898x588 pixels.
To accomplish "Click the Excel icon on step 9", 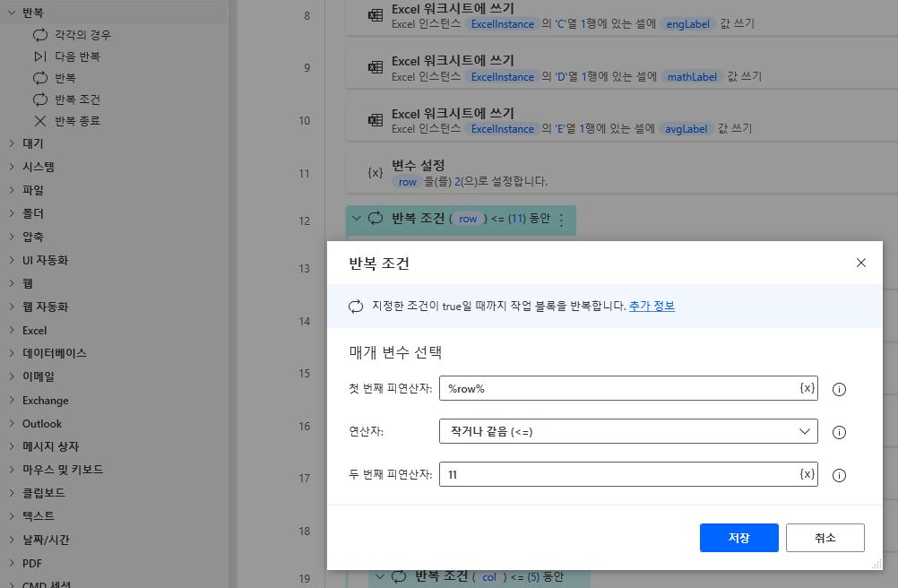I will tap(376, 67).
